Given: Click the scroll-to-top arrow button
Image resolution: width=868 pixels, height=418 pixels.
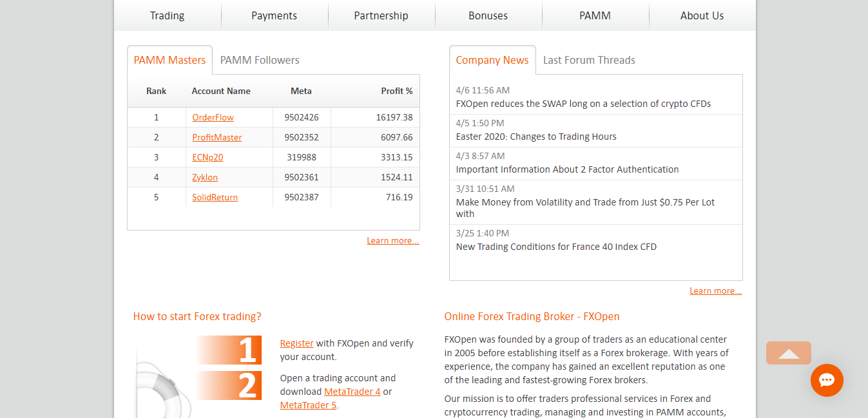Looking at the screenshot, I should click(x=789, y=353).
